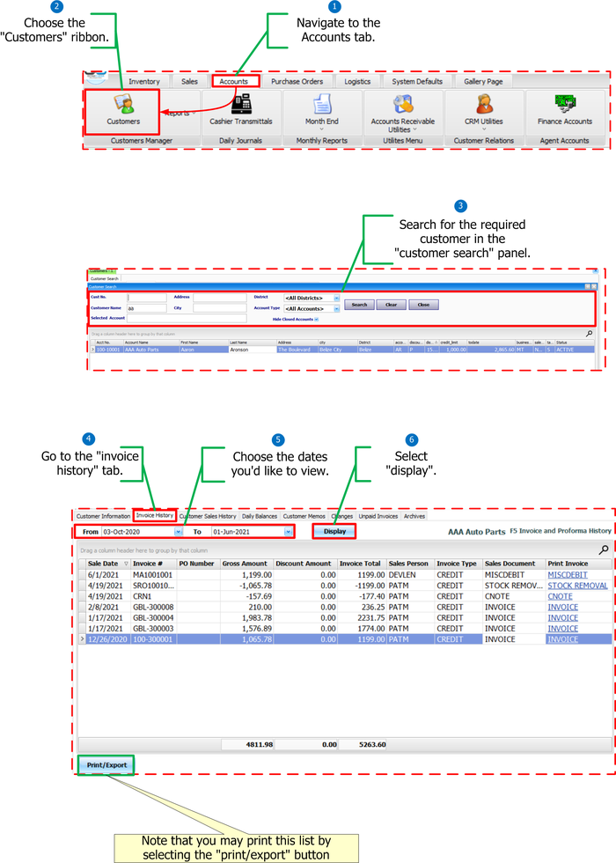The width and height of the screenshot is (616, 863).
Task: Expand the All Accounts type dropdown
Action: coord(336,309)
